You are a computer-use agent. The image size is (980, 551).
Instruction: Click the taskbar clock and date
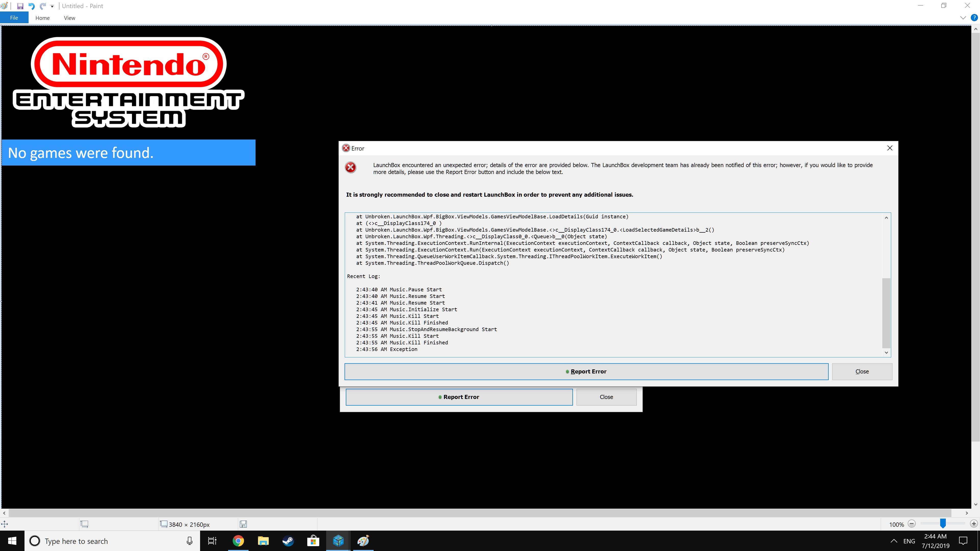coord(936,541)
